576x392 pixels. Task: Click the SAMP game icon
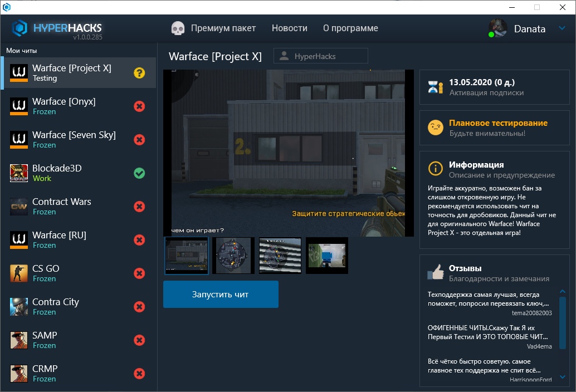(19, 340)
